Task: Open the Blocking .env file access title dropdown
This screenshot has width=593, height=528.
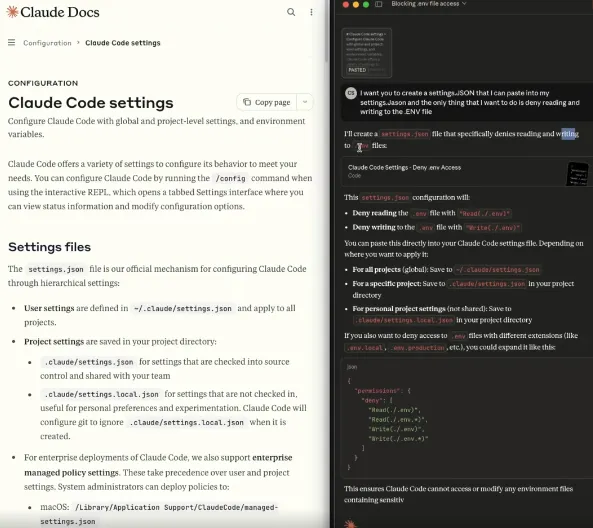Action: pyautogui.click(x=429, y=4)
